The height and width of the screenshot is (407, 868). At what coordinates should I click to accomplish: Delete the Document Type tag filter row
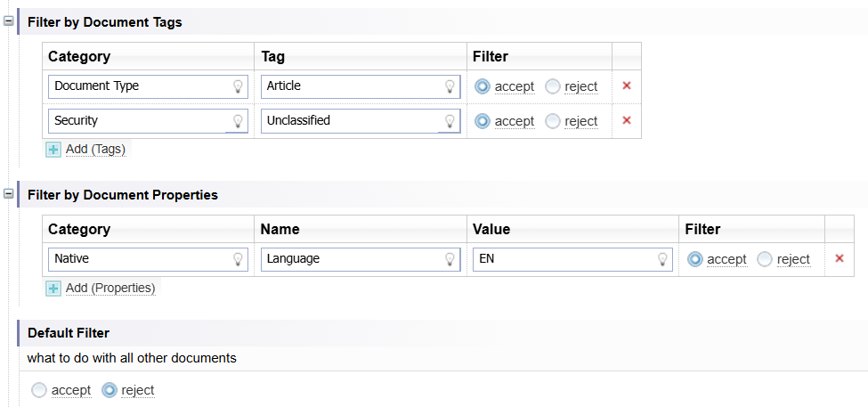[627, 86]
